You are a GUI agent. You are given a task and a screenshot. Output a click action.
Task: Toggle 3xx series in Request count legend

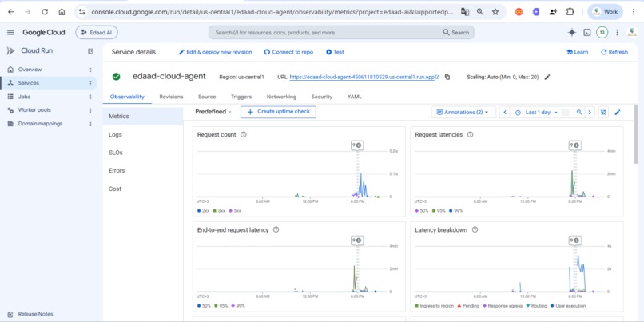pyautogui.click(x=219, y=210)
